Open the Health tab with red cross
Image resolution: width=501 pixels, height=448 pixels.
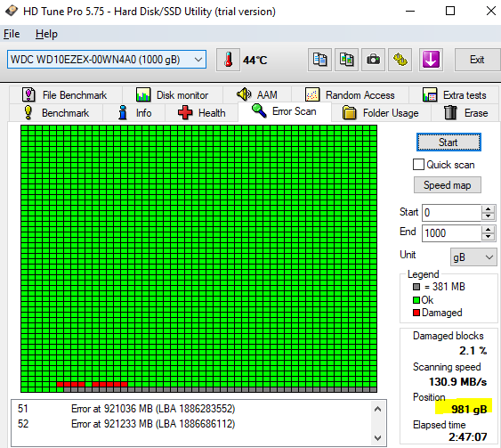tap(202, 113)
